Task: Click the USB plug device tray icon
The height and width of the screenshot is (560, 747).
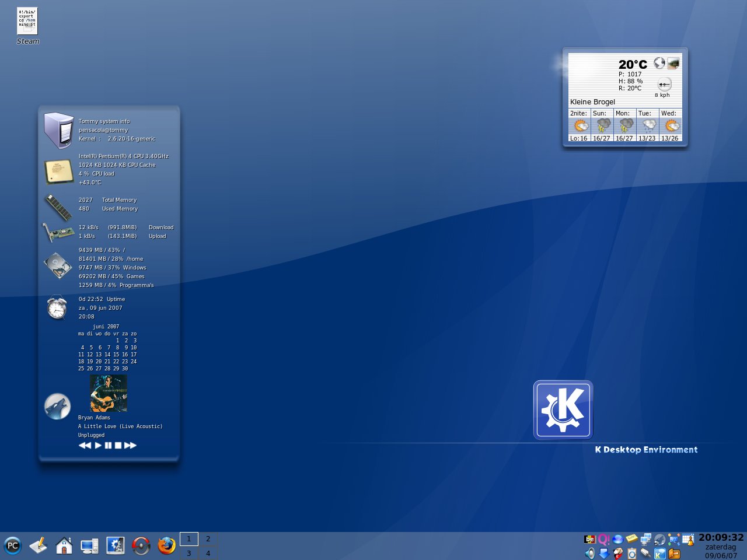Action: pyautogui.click(x=646, y=553)
